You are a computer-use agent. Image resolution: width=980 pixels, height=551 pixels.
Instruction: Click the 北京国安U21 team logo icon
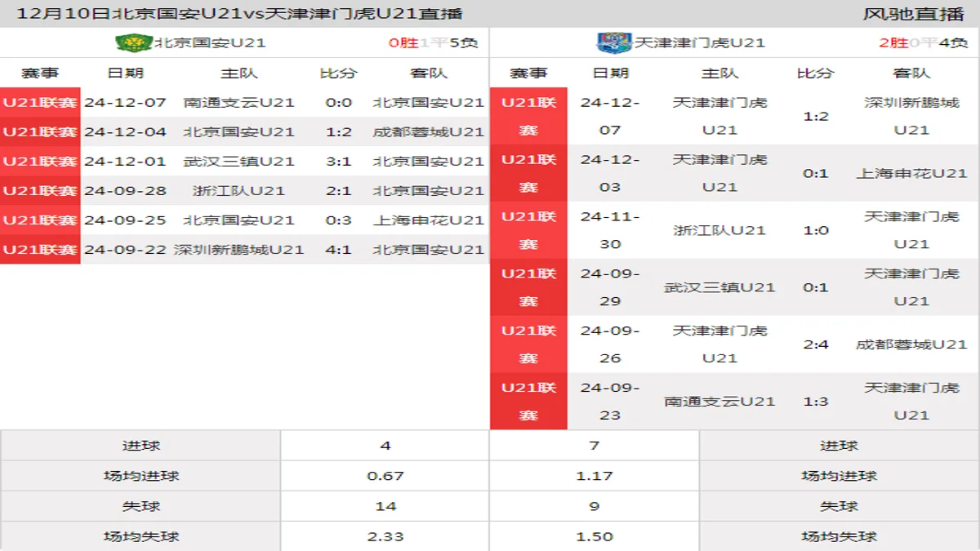click(136, 42)
